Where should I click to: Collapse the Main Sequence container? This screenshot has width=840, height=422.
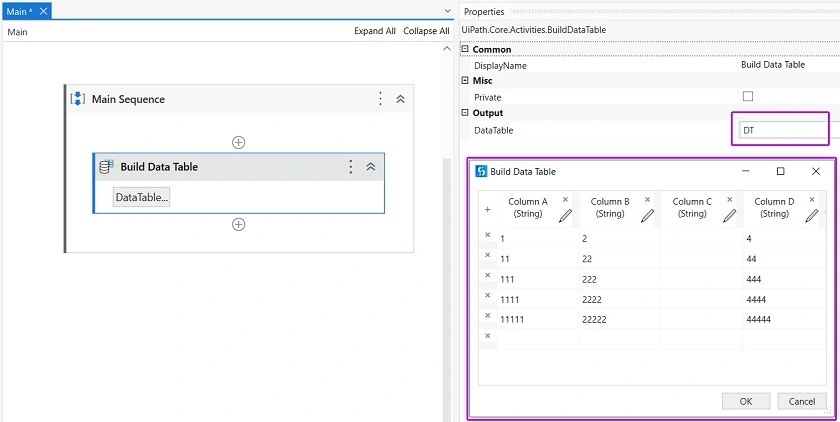tap(400, 99)
